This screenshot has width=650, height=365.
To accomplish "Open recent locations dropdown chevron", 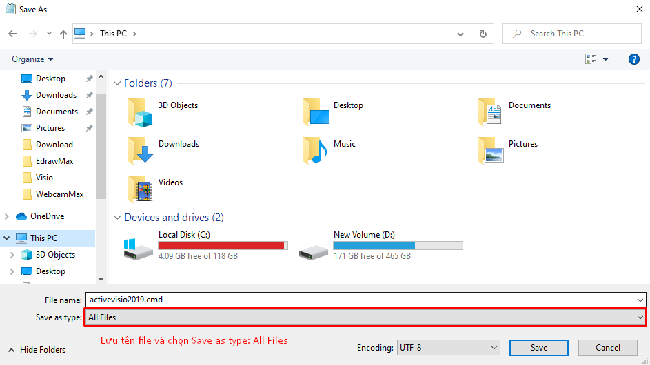I will coord(49,34).
